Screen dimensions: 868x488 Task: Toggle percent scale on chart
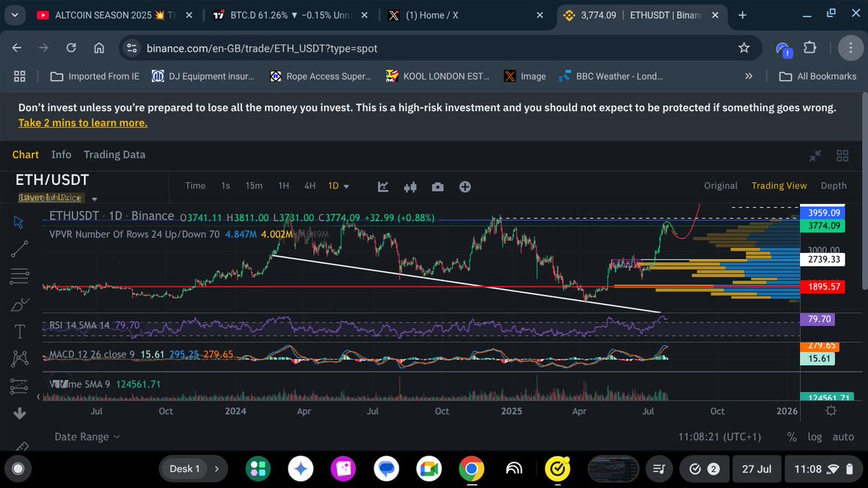tap(792, 437)
